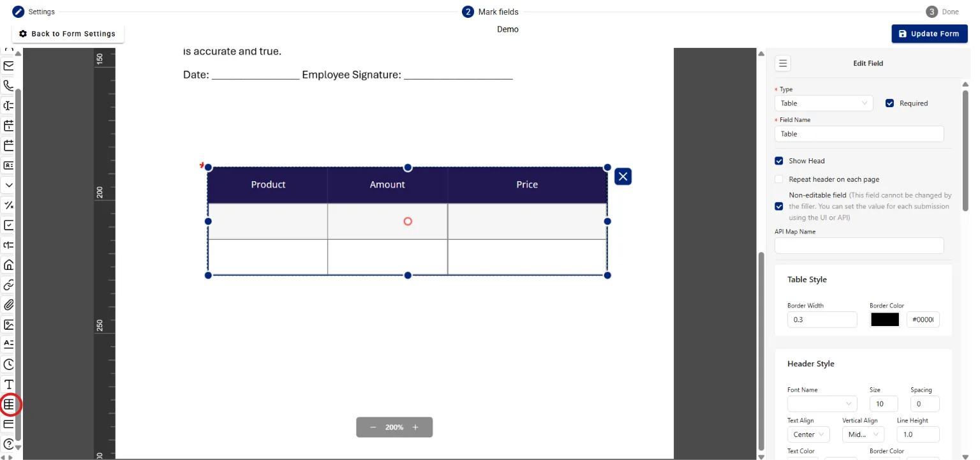Select the table field tool
Viewport: 980px width, 460px height.
click(x=9, y=404)
